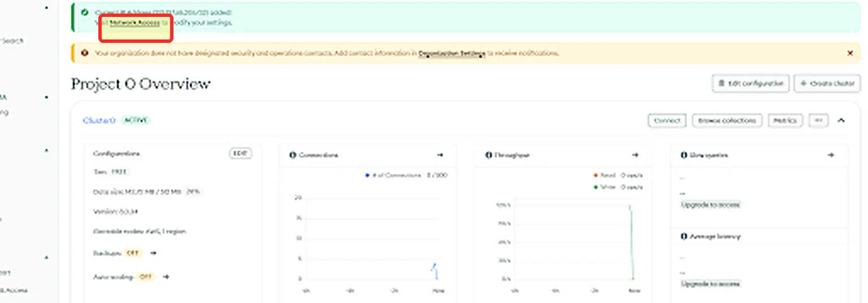Viewport: 868px width, 303px height.
Task: Open the Cluster0 cluster link
Action: 99,120
